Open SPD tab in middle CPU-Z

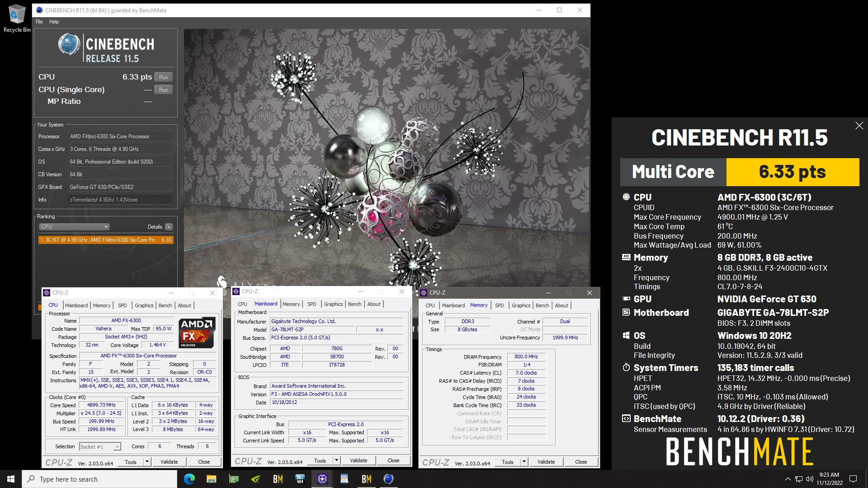tap(312, 304)
